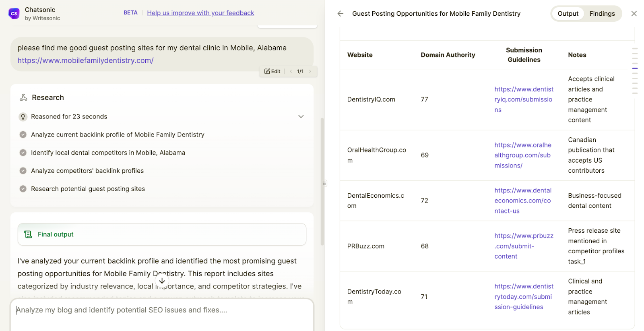Screen dimensions: 644x331
Task: Click the Website column header
Action: click(x=360, y=55)
